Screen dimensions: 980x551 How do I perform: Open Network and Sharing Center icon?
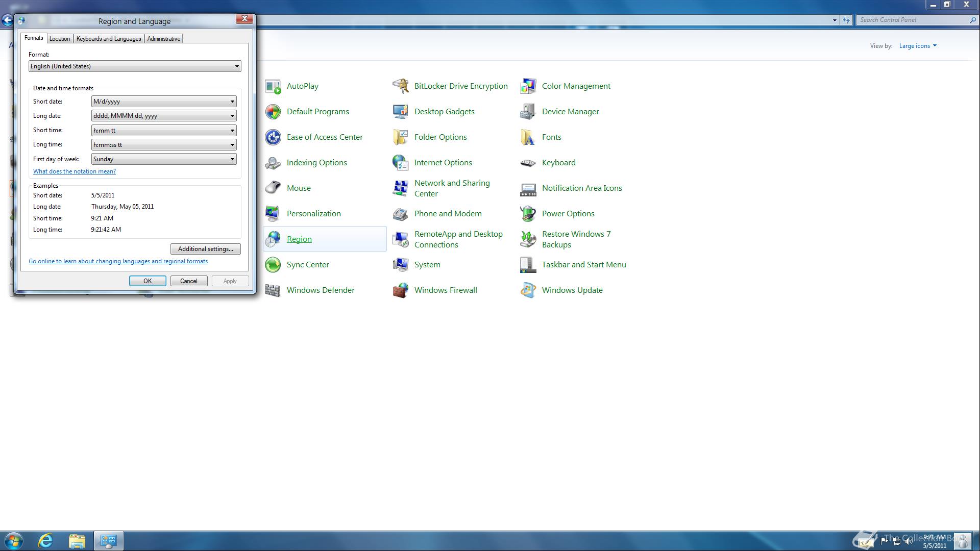[401, 188]
